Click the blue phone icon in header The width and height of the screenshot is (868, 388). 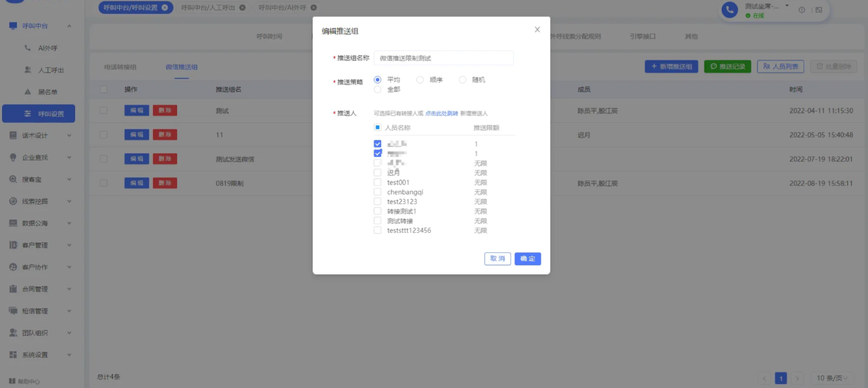[730, 9]
